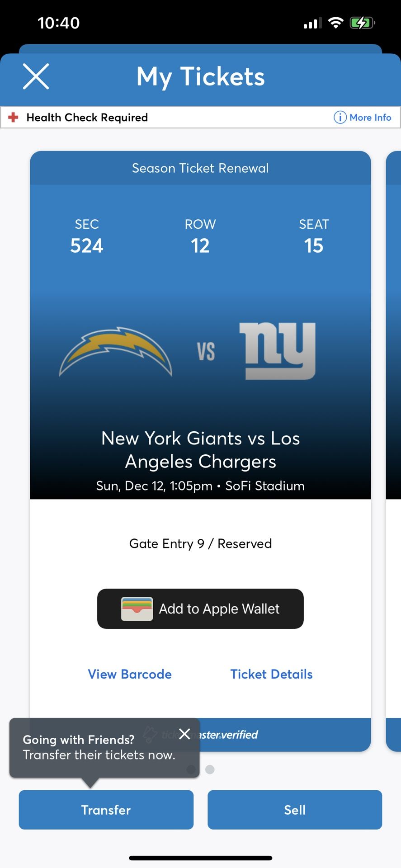Tap the Apple Wallet card icon
Image resolution: width=401 pixels, height=868 pixels.
[137, 609]
